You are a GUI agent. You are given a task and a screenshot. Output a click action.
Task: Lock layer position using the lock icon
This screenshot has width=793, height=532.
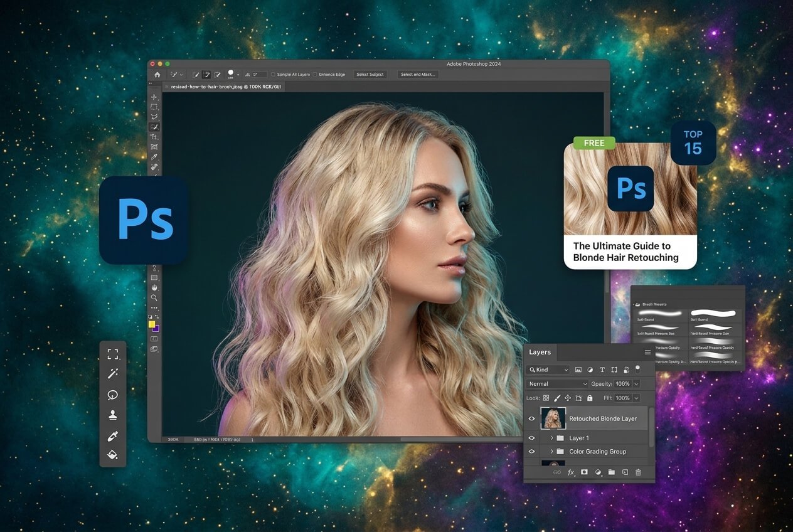coord(568,398)
